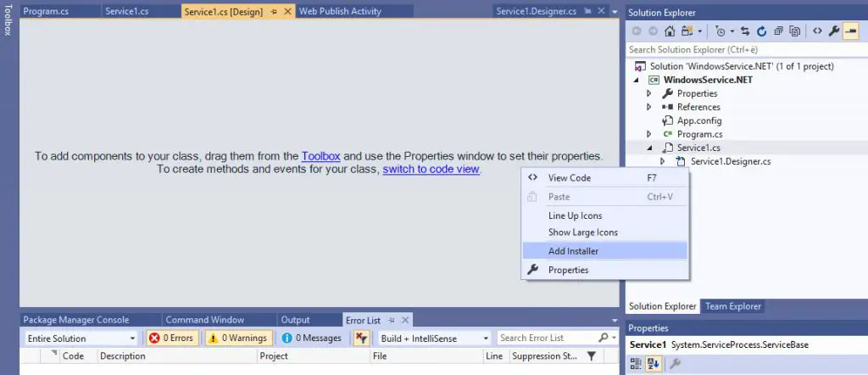Click the Back arrow in Solution Explorer toolbar
Screen dimensions: 868x375
point(637,31)
